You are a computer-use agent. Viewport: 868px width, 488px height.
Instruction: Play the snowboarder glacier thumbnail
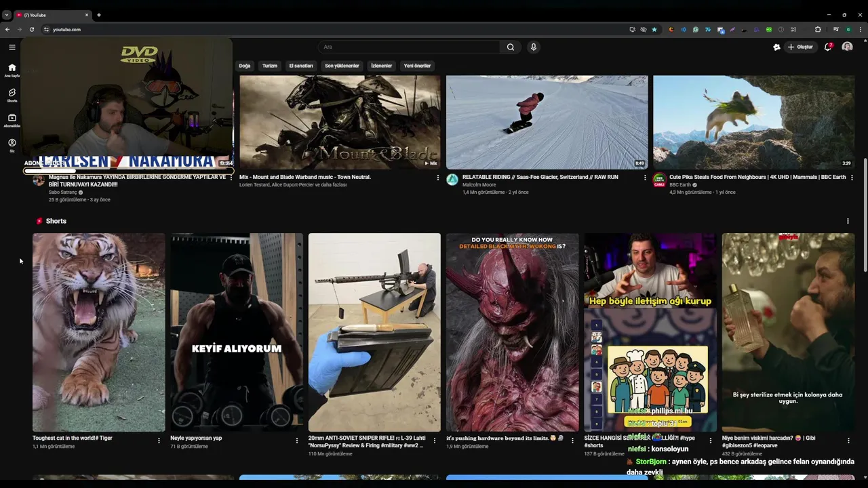547,122
